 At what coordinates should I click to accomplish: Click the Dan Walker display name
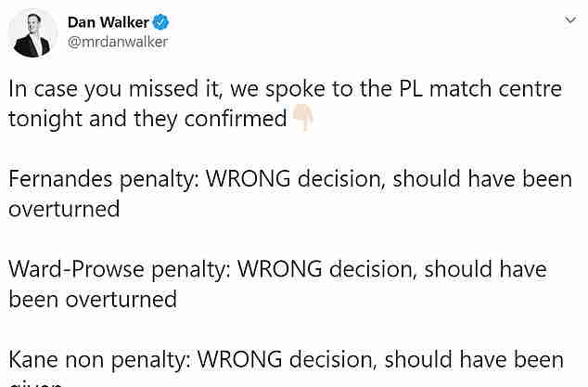[x=109, y=22]
